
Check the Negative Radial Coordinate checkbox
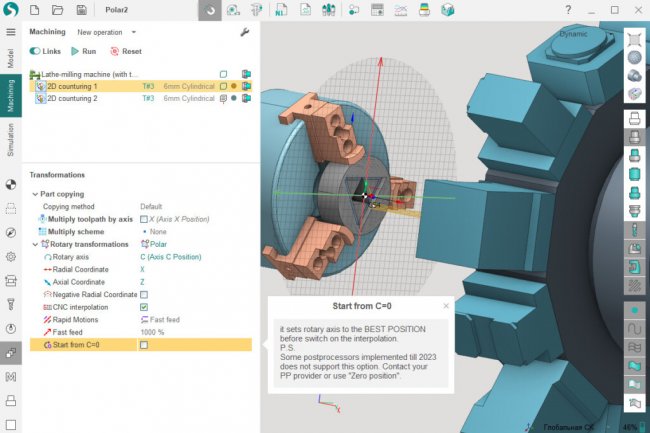point(144,295)
